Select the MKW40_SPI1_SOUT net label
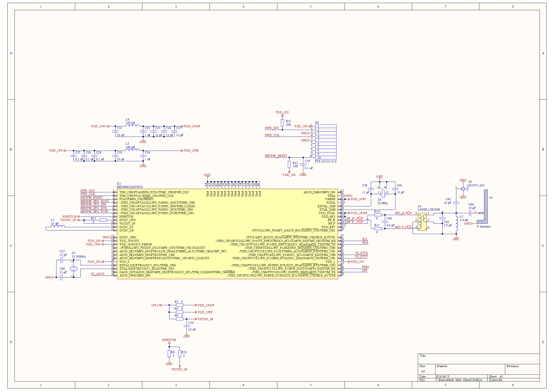 (95, 201)
